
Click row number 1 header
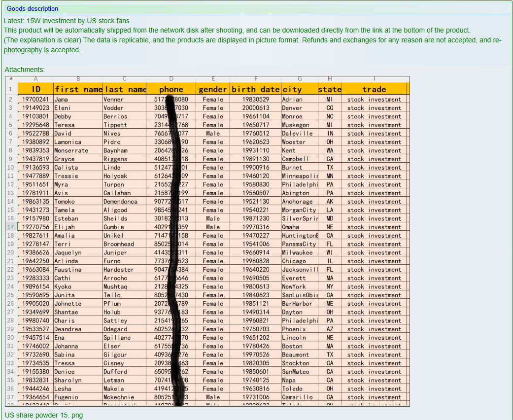tap(11, 90)
